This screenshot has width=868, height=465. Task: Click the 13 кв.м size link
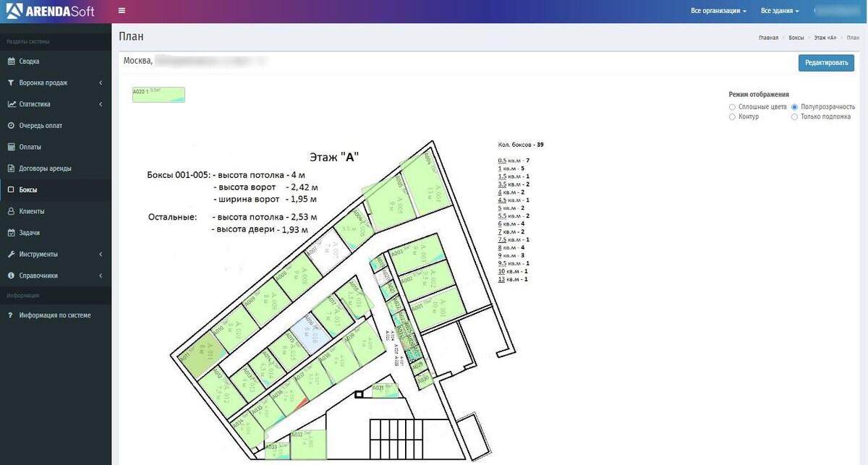(x=510, y=279)
